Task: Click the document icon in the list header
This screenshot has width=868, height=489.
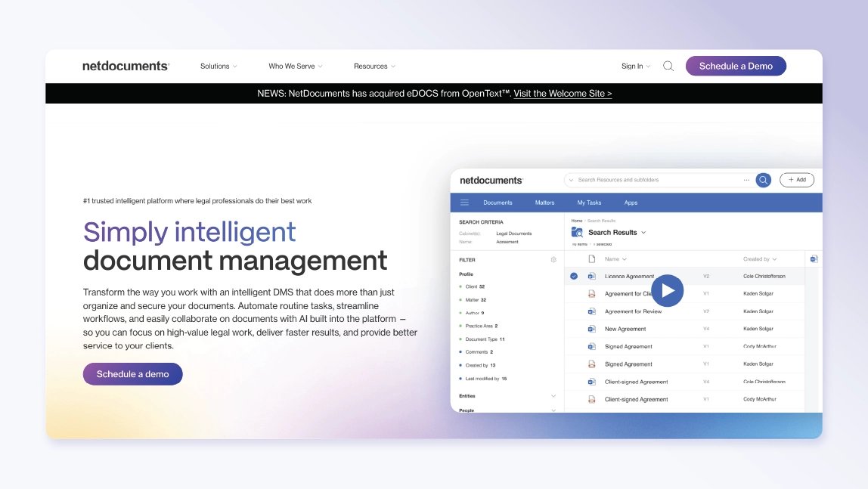Action: 593,258
